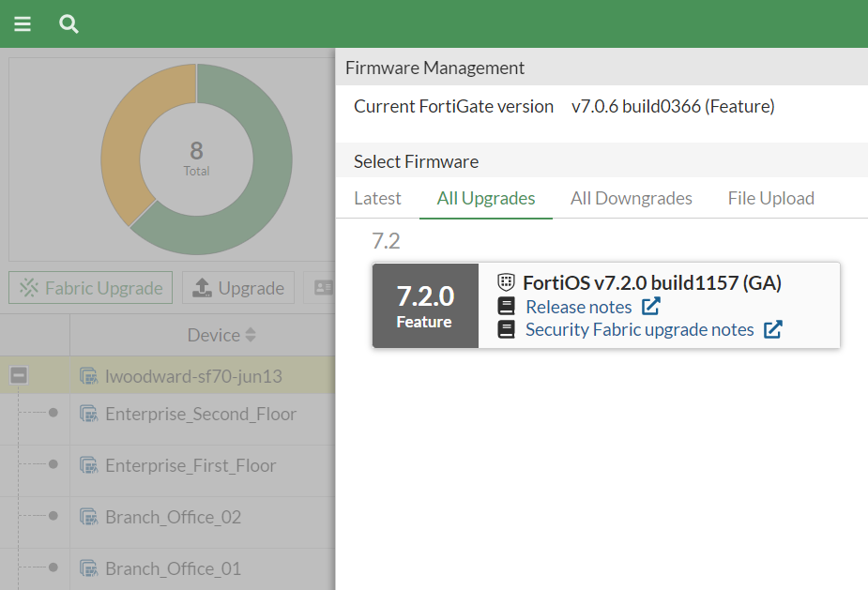The width and height of the screenshot is (868, 590).
Task: Open the Release notes link
Action: (x=578, y=307)
